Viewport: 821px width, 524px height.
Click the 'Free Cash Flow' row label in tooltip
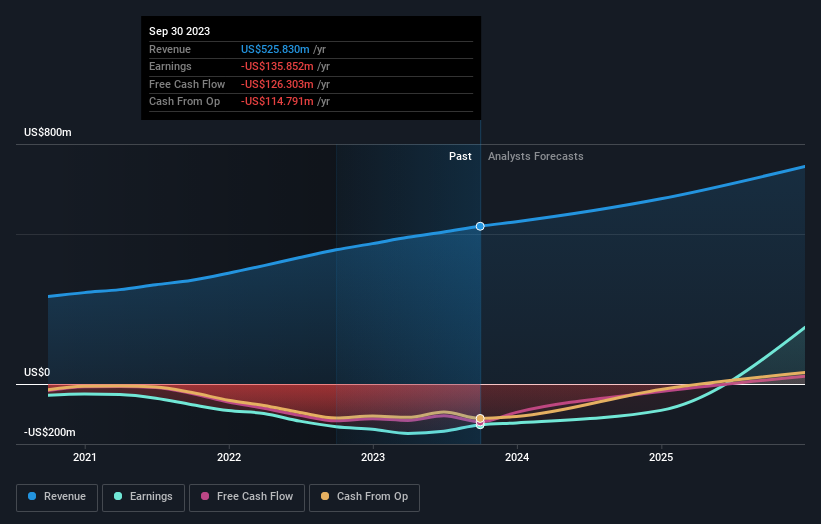(187, 84)
